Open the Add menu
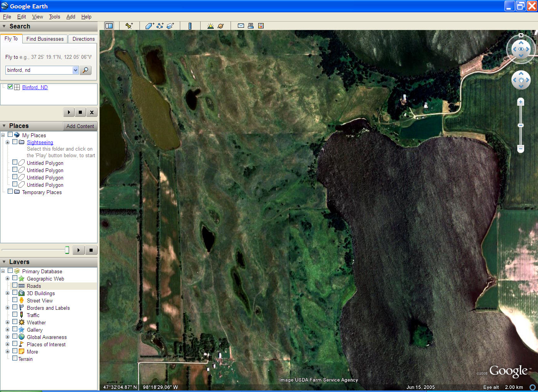The image size is (538, 392). 71,17
